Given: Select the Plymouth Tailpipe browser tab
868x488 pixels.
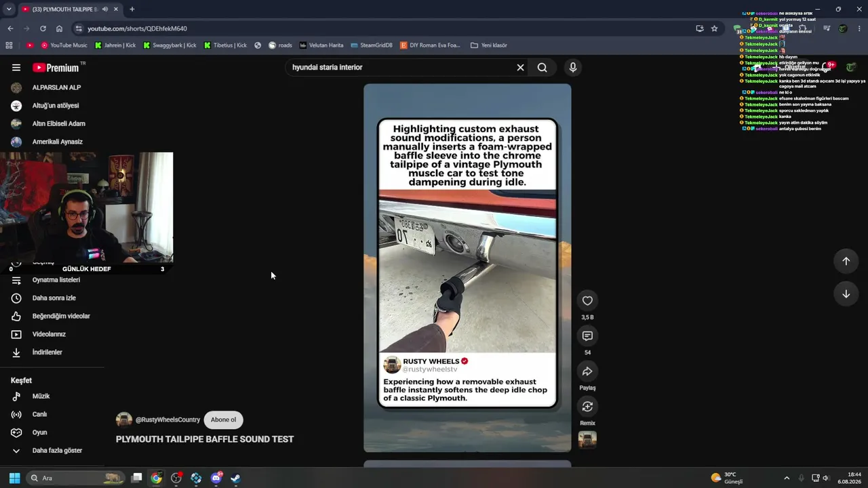Looking at the screenshot, I should 70,9.
